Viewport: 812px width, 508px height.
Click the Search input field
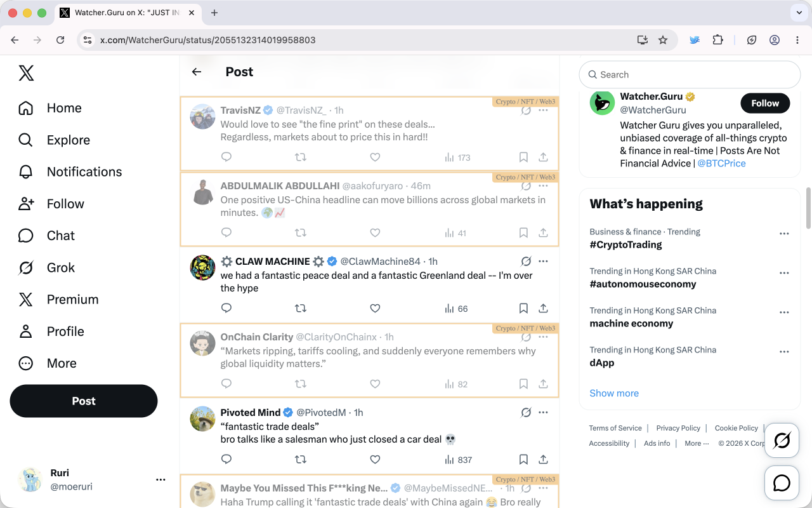tap(690, 74)
